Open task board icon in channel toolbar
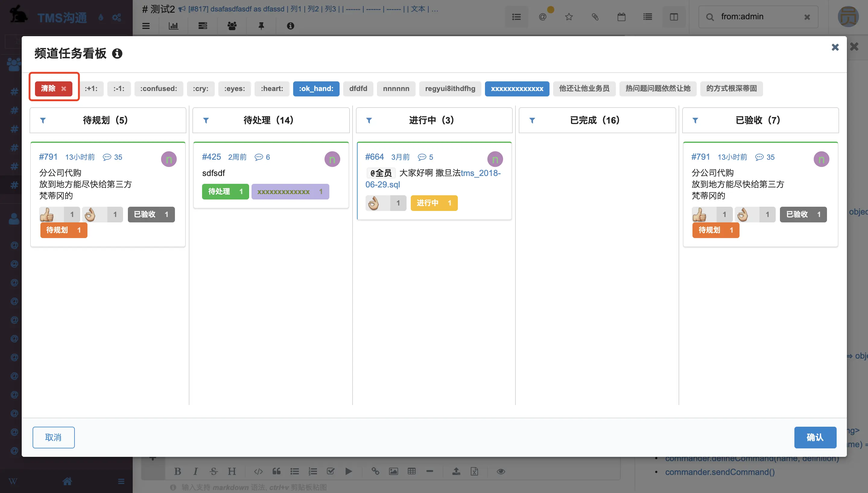The width and height of the screenshot is (868, 493). [203, 26]
